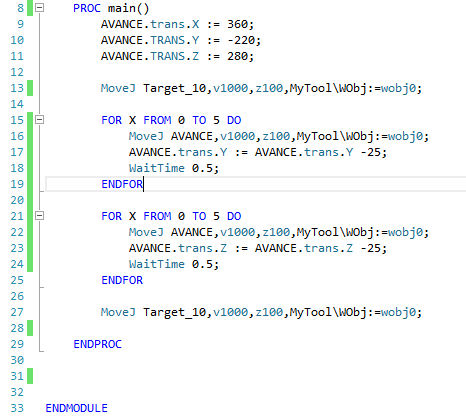Click the FOR keyword on line 15
The width and height of the screenshot is (466, 419).
pos(111,120)
